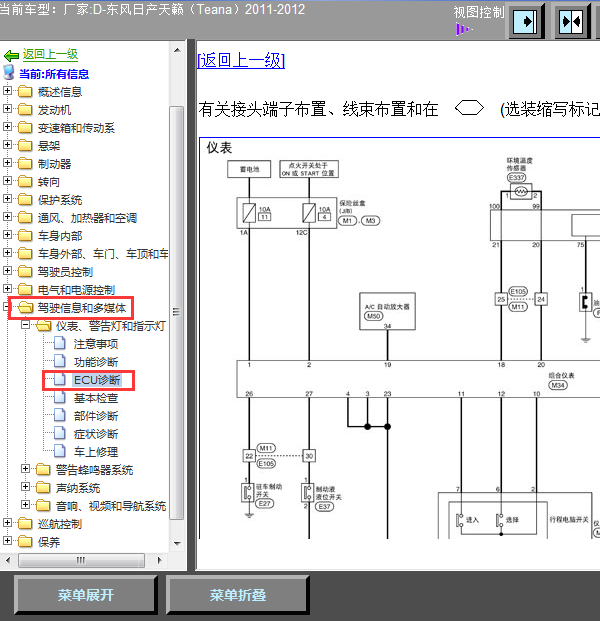Click the view control right-arrow panel icon
Viewport: 600px width, 621px height.
pyautogui.click(x=526, y=21)
